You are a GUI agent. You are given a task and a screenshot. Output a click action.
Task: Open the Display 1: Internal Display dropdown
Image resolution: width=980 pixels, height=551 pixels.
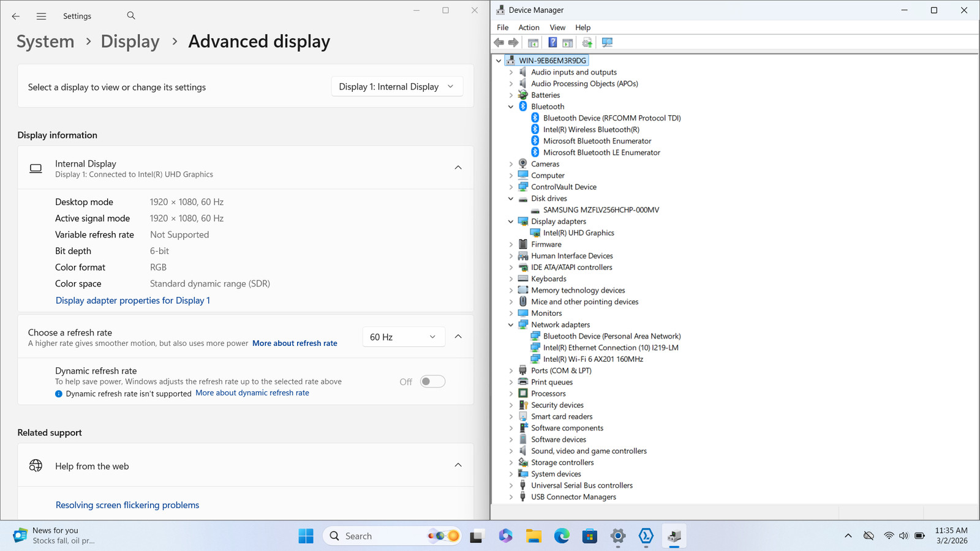point(397,87)
